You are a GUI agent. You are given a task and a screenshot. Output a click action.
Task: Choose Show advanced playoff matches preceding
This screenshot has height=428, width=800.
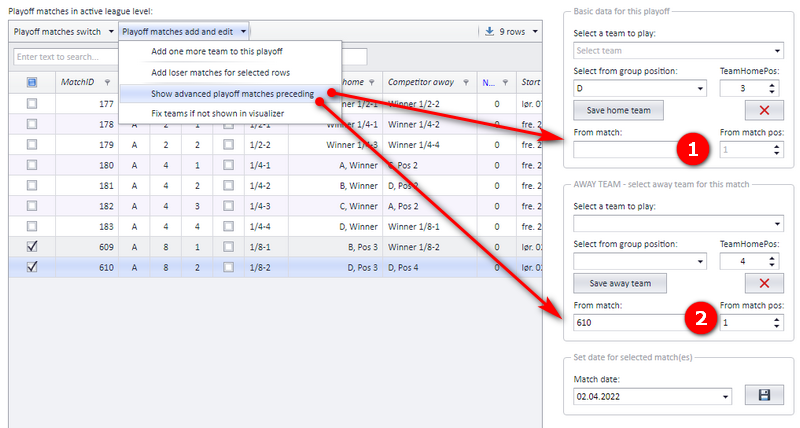point(232,94)
